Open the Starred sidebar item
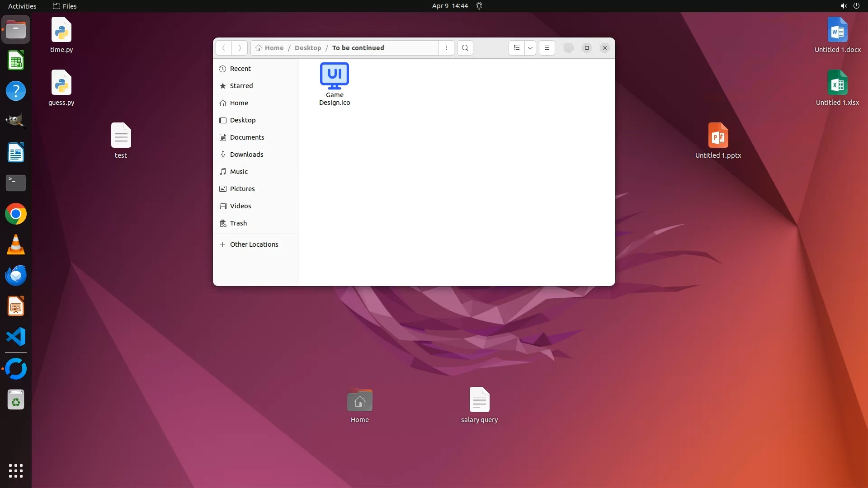Screen dimensions: 868x488 click(x=241, y=86)
